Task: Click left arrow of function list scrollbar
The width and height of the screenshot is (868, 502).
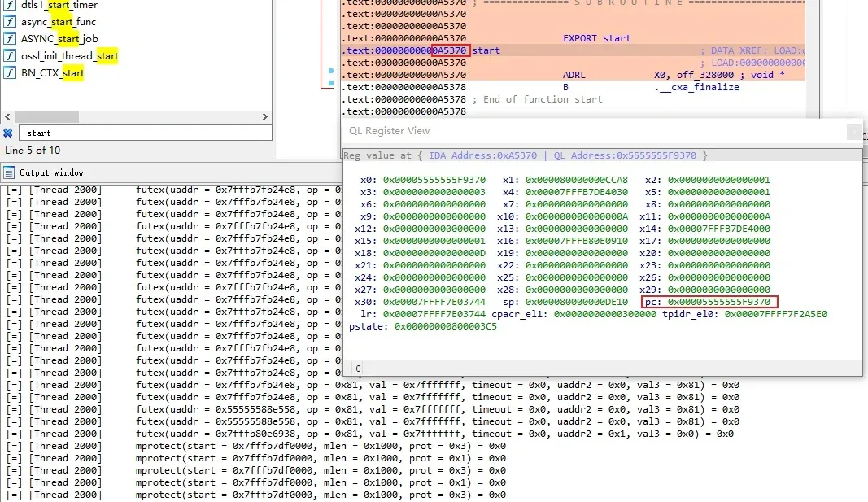Action: tap(7, 117)
